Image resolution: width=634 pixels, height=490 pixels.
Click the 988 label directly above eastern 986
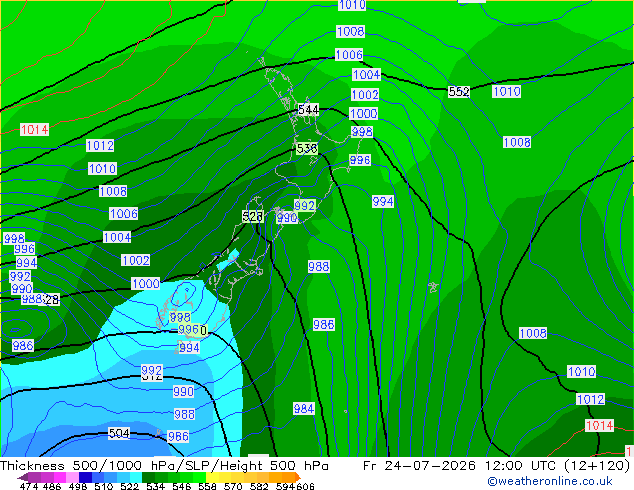(319, 266)
